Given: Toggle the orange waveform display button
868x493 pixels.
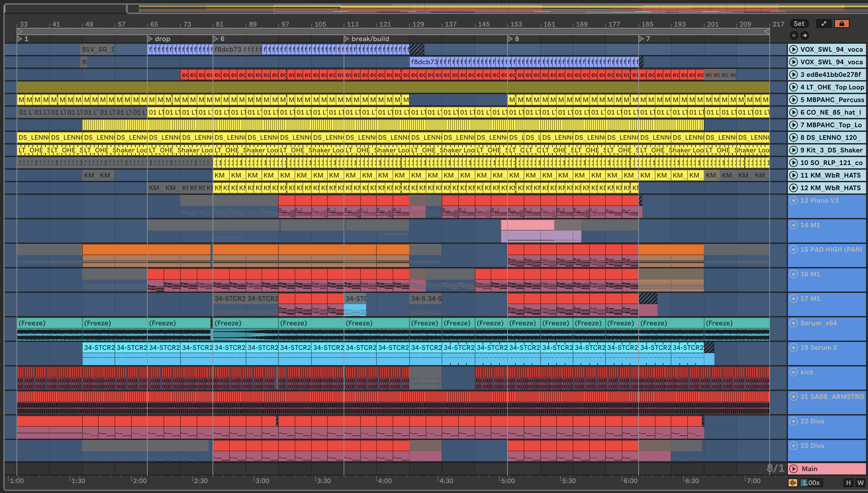Looking at the screenshot, I should click(x=793, y=482).
